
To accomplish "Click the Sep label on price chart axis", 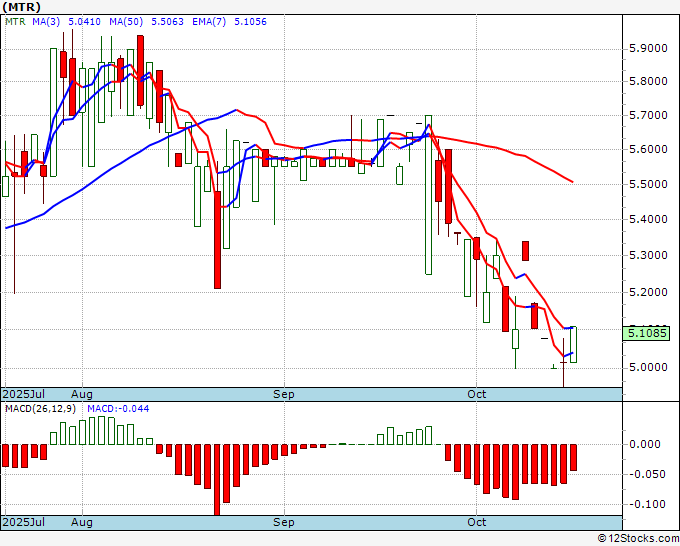I will (284, 394).
